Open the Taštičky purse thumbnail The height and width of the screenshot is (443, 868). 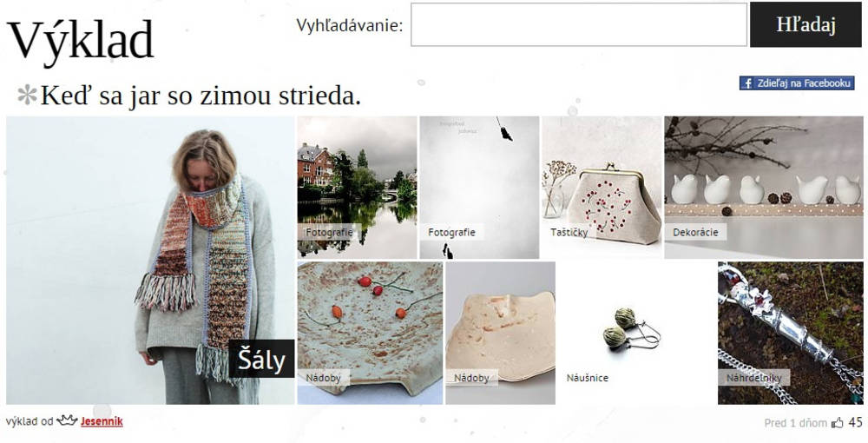click(x=602, y=187)
